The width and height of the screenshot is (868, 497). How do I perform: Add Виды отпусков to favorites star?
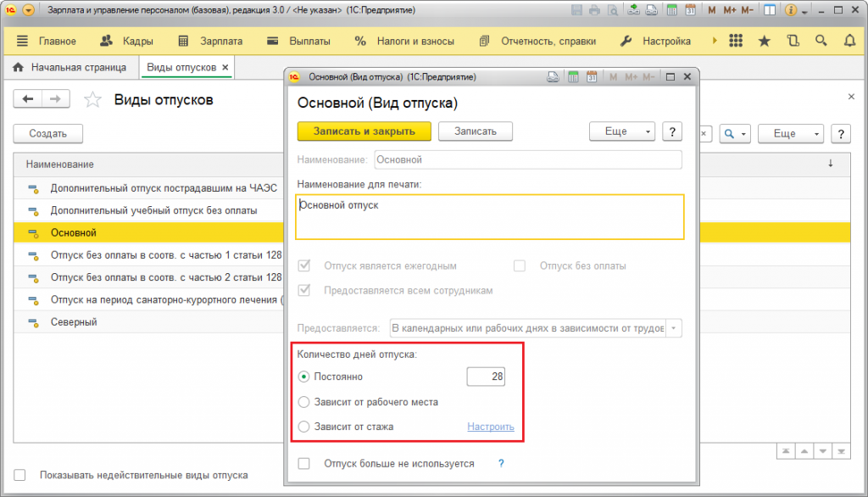(92, 100)
